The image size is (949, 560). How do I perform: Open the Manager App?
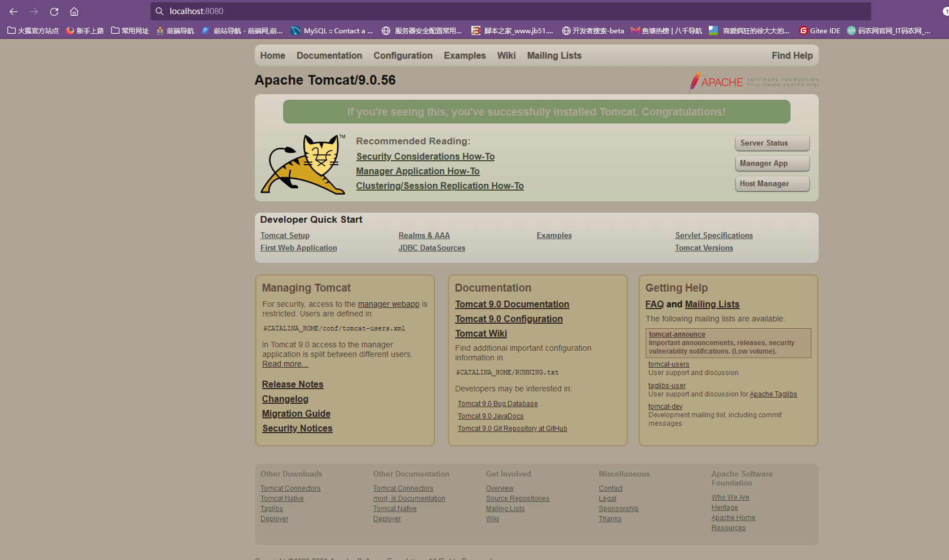(771, 163)
